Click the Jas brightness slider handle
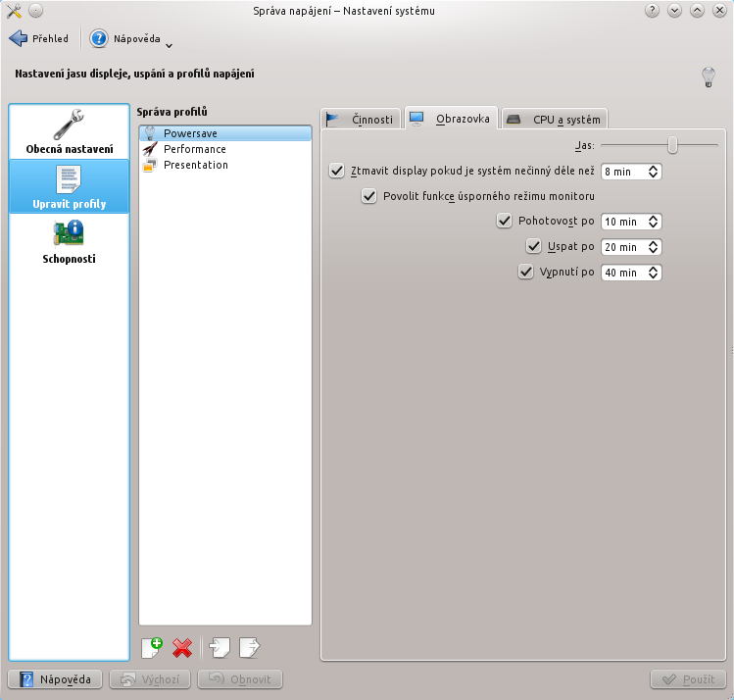 point(672,145)
